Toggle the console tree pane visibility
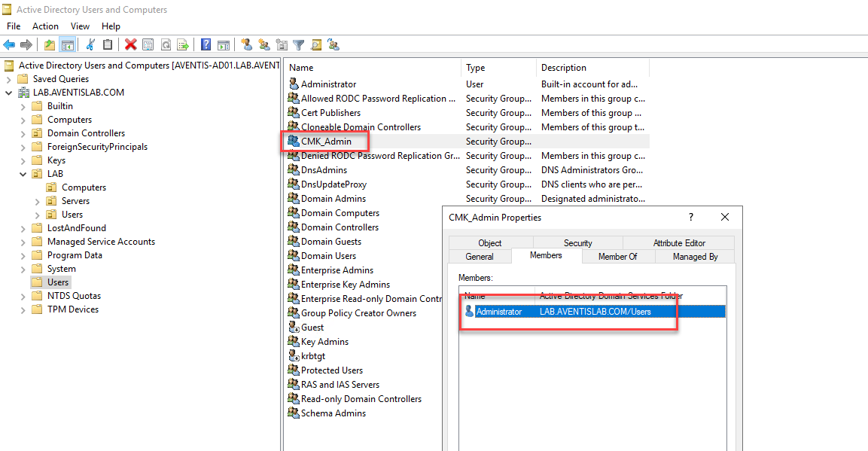The height and width of the screenshot is (451, 868). point(68,44)
